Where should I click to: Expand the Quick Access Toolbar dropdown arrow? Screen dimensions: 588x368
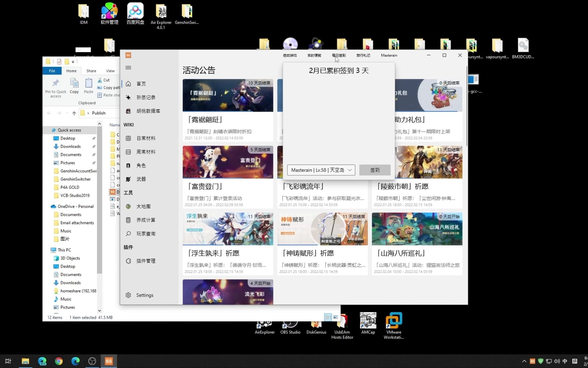(73, 62)
